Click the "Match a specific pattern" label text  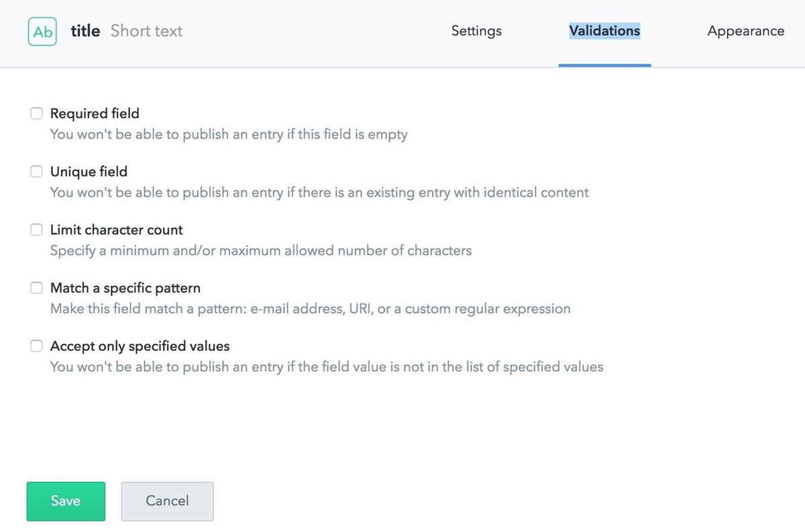(x=125, y=288)
